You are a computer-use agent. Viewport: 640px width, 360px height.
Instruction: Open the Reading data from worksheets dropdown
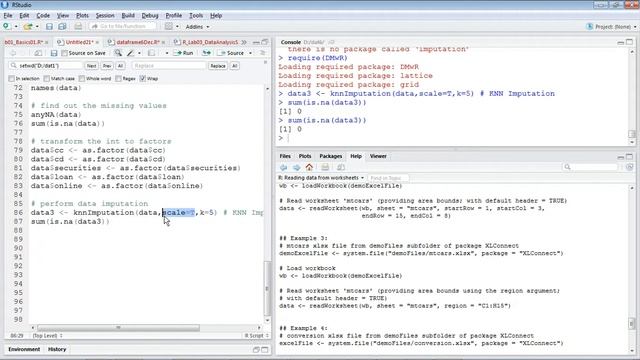tap(321, 178)
